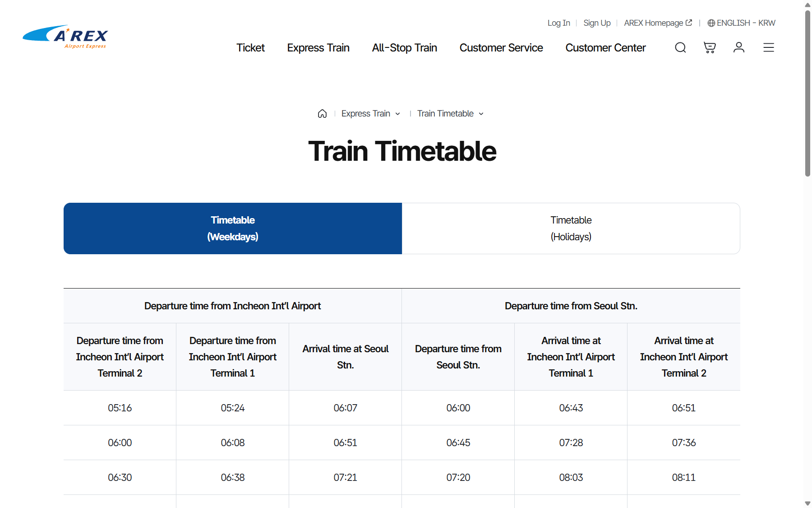Click the 07:28 Terminal 1 arrival cell
This screenshot has height=508, width=812.
coord(571,443)
